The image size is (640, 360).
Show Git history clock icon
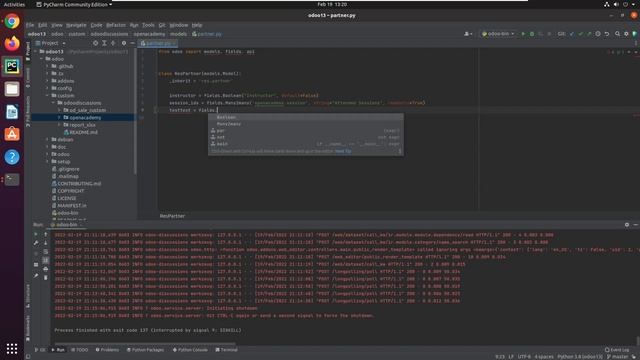point(598,34)
